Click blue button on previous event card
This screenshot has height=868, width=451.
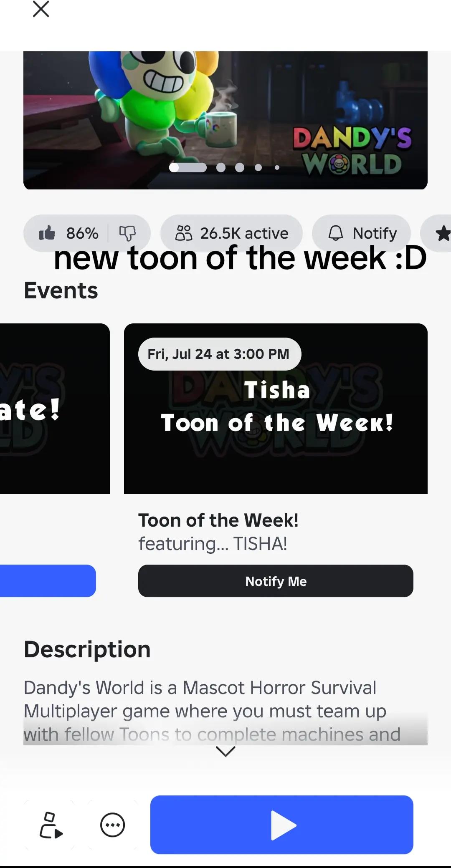(x=48, y=581)
